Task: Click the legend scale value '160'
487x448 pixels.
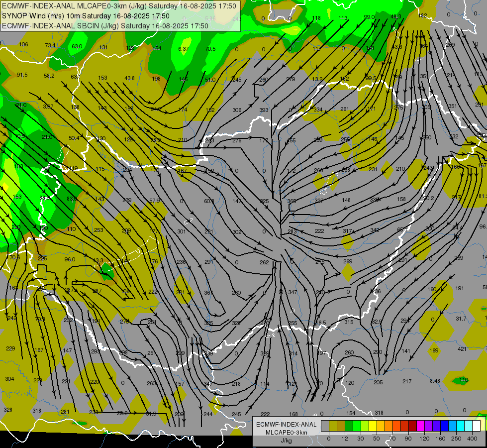Action: point(440,439)
